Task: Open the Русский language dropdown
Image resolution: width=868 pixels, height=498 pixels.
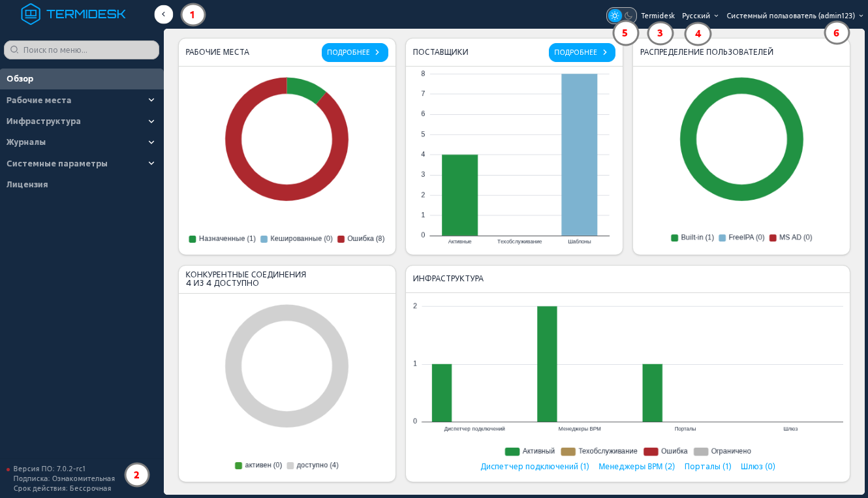Action: tap(700, 16)
